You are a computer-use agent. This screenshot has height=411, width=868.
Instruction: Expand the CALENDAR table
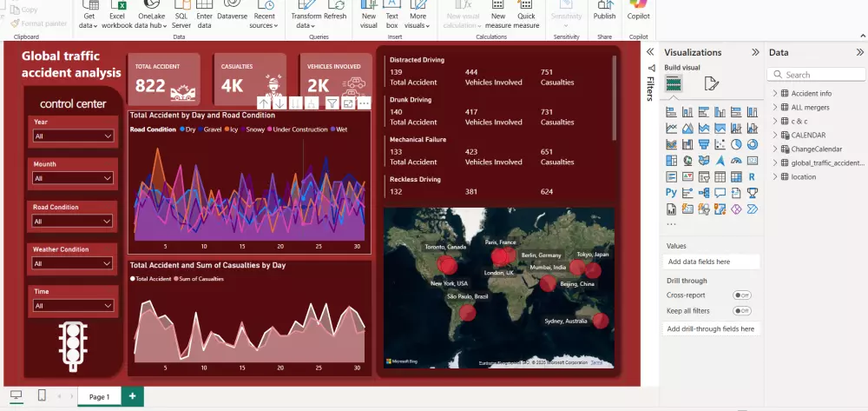(x=775, y=135)
